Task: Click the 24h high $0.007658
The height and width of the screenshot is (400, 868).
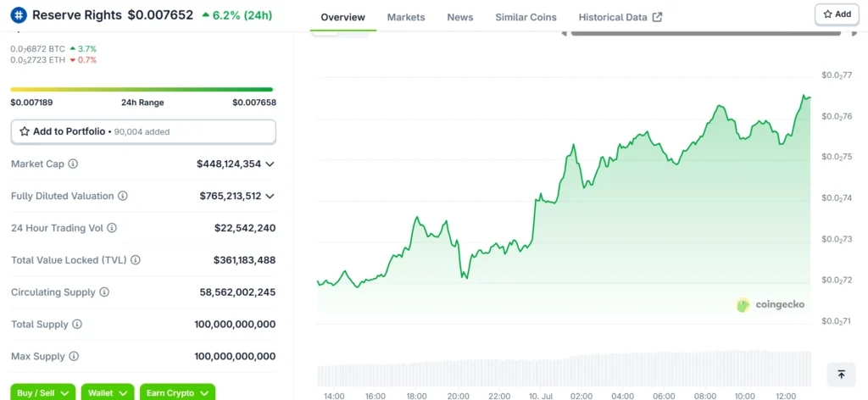Action: click(x=254, y=103)
